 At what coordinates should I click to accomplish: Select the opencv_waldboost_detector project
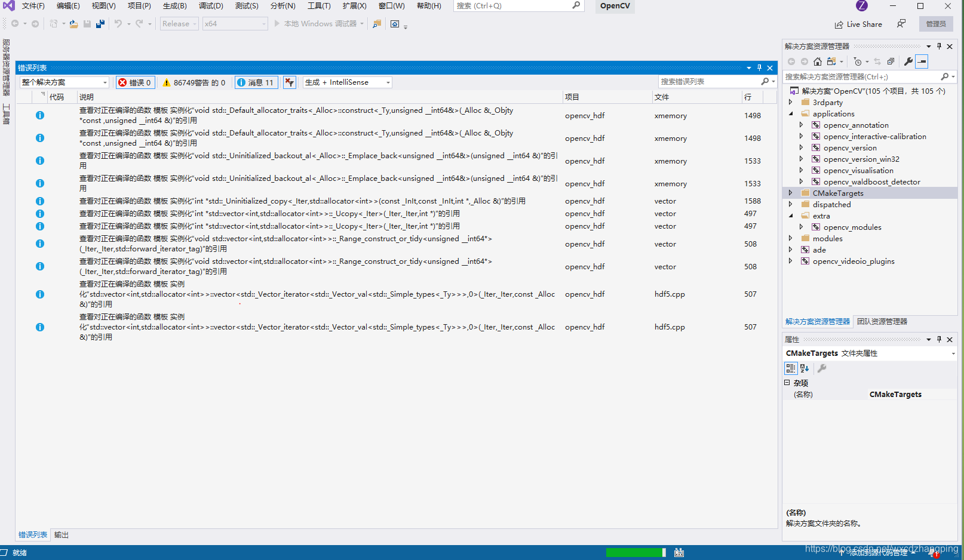(871, 181)
